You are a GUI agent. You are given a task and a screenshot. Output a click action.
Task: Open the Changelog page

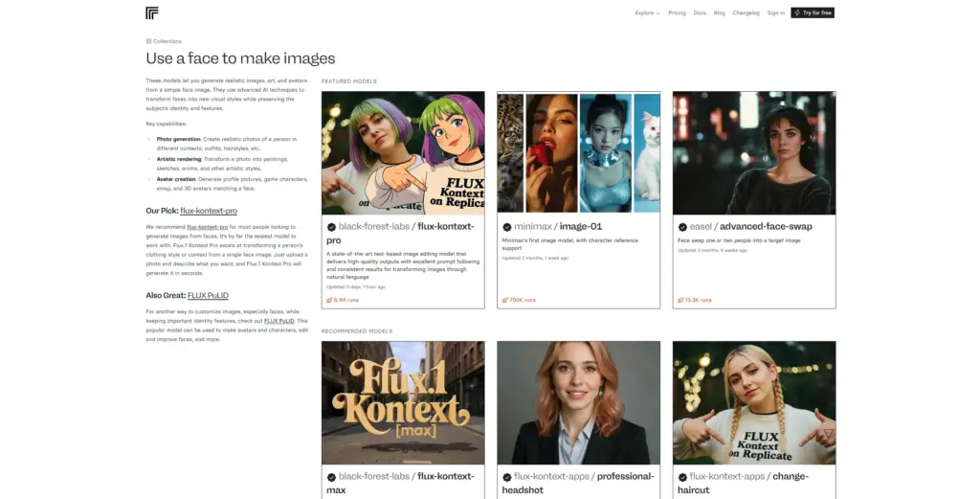point(746,12)
